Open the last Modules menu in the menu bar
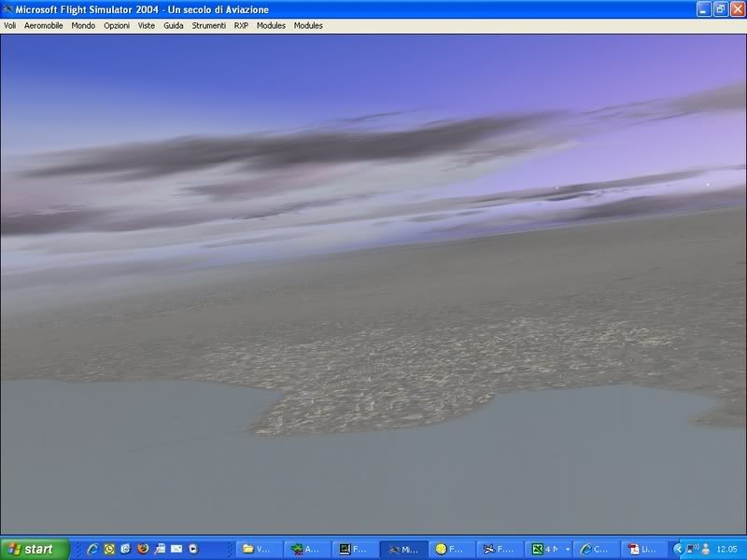The width and height of the screenshot is (747, 560). (x=308, y=26)
